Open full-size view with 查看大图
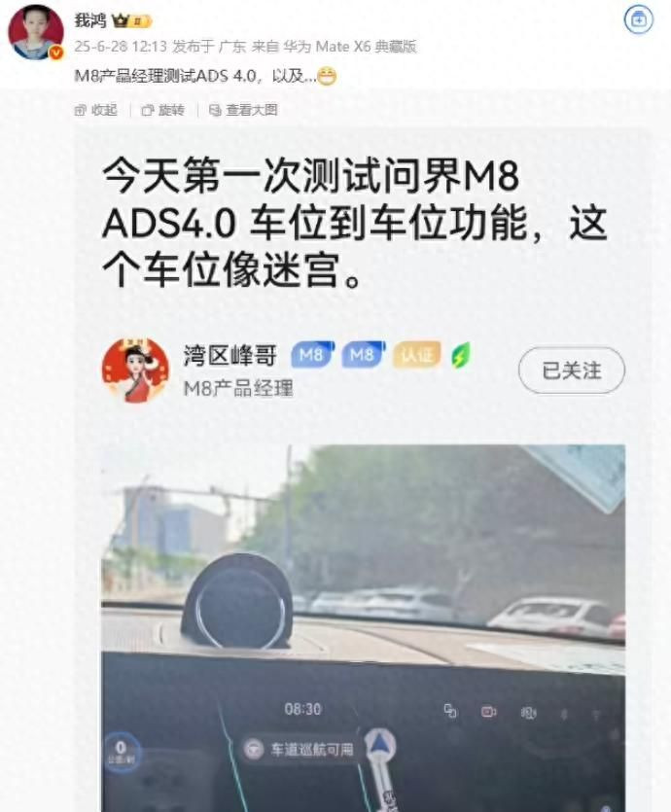Image resolution: width=671 pixels, height=812 pixels. coord(243,110)
